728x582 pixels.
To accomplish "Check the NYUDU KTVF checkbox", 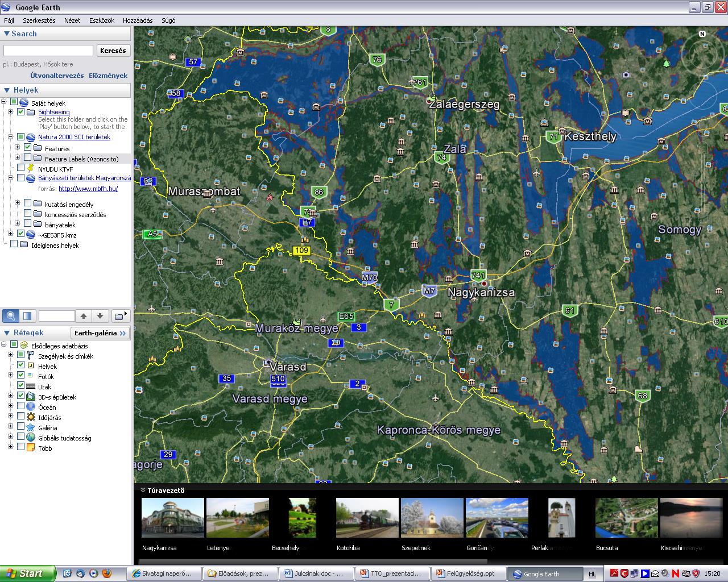I will [21, 168].
